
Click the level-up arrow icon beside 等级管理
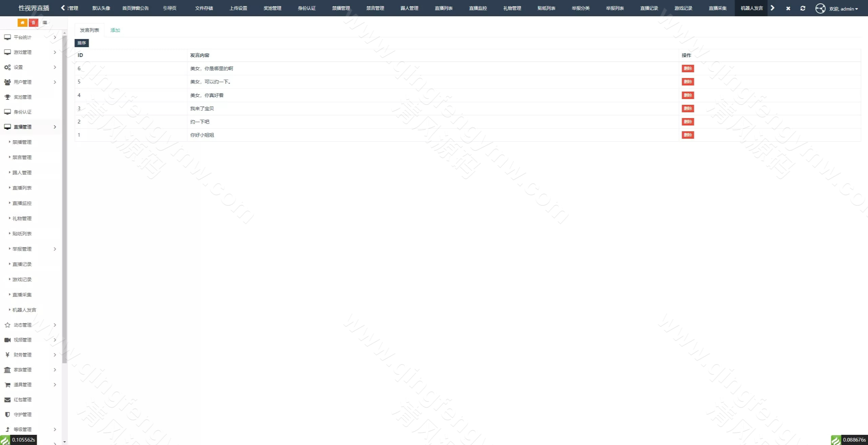tap(7, 429)
